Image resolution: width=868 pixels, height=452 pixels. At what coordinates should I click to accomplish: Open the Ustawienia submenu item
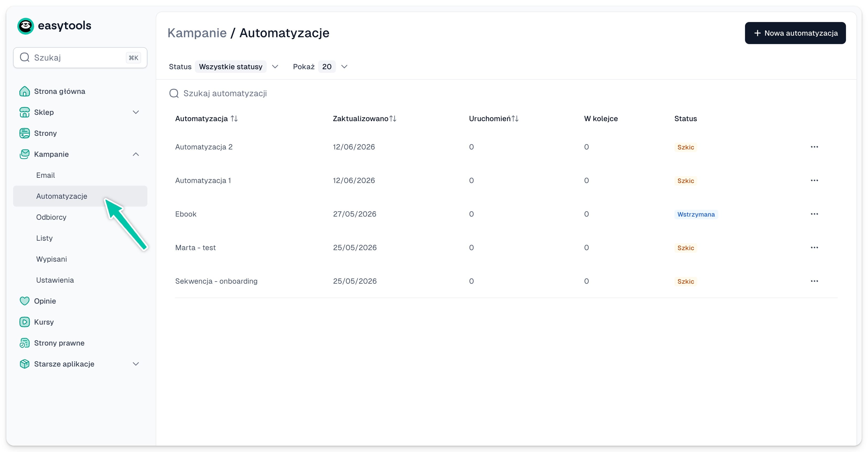(x=80, y=280)
